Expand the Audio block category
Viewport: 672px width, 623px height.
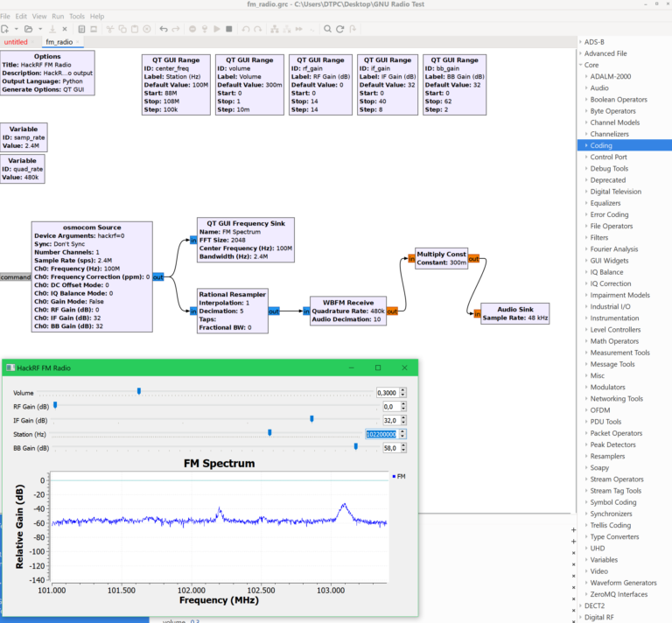coord(586,87)
